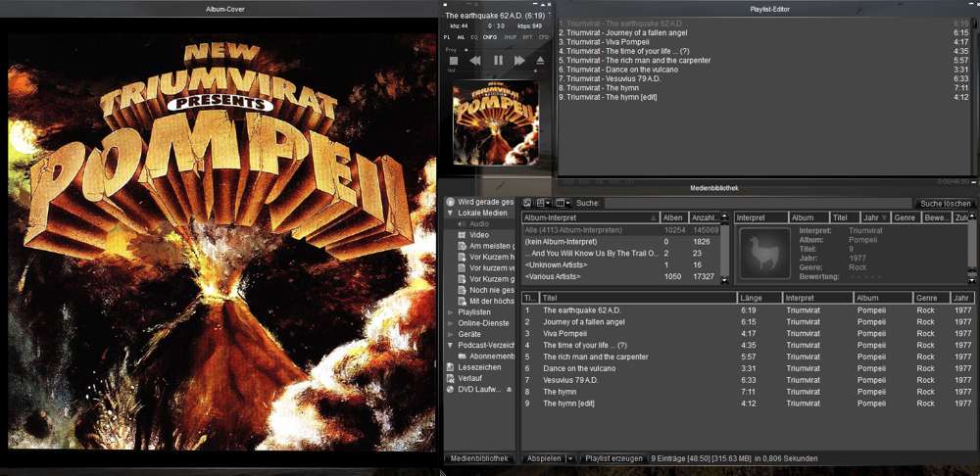
Task: Click the Wird gerade gespielt play icon
Action: click(451, 202)
